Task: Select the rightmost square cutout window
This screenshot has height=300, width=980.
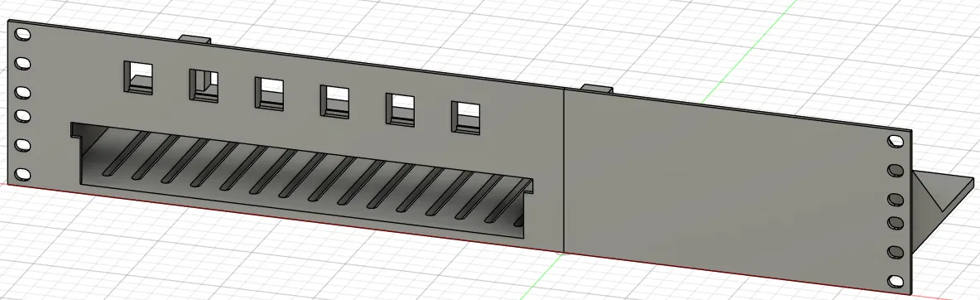Action: 466,117
